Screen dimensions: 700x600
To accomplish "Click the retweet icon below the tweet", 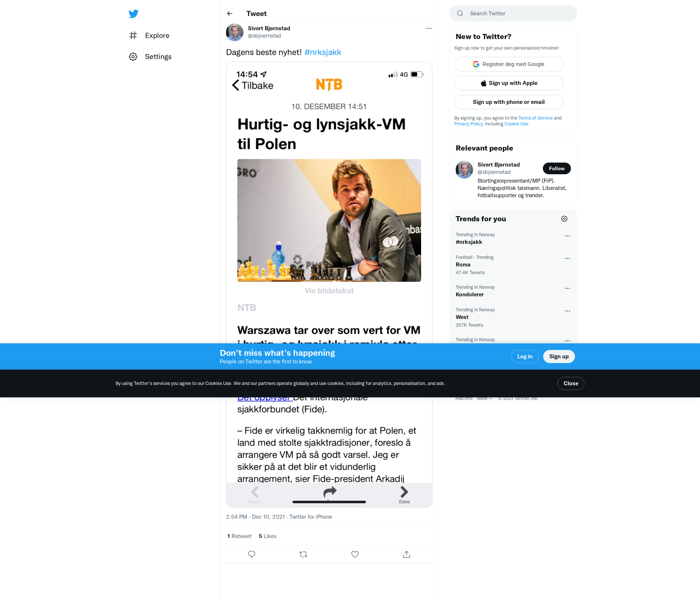I will tap(303, 554).
